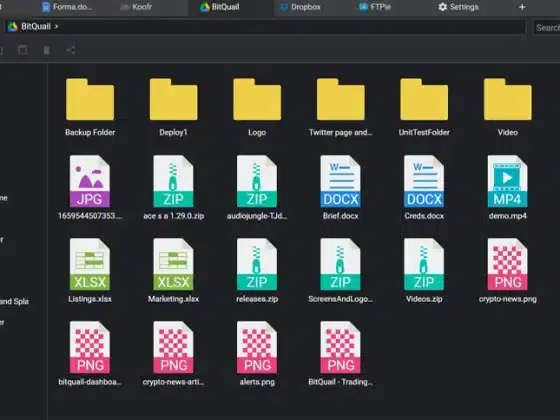Click the BitQuail breadcrumb path
Image resolution: width=560 pixels, height=420 pixels.
(x=36, y=27)
